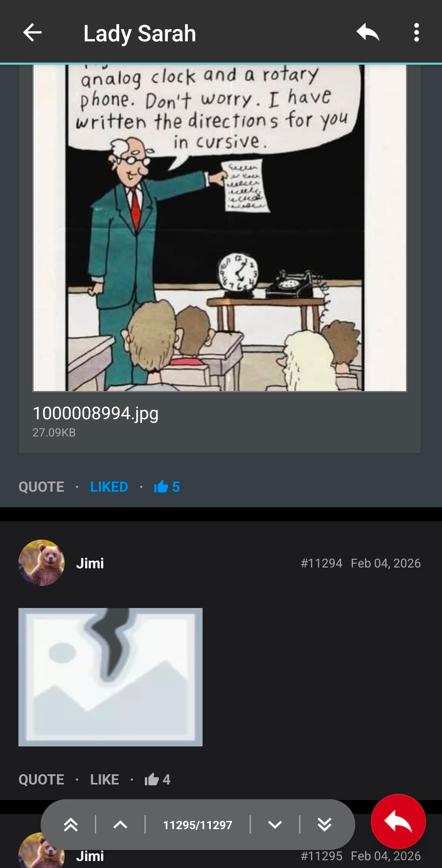
Task: Quote Lady Sarah's cartoon post
Action: [x=41, y=487]
